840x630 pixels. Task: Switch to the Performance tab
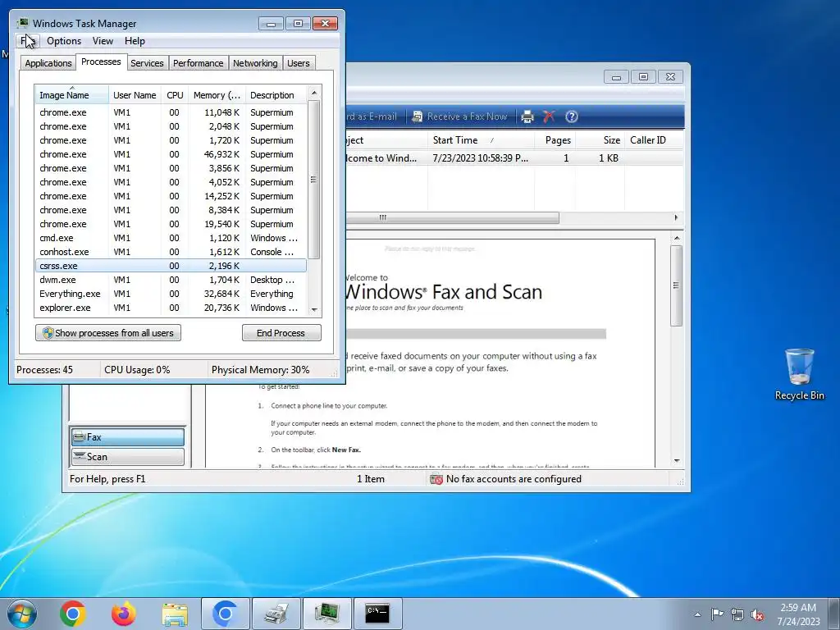click(198, 63)
